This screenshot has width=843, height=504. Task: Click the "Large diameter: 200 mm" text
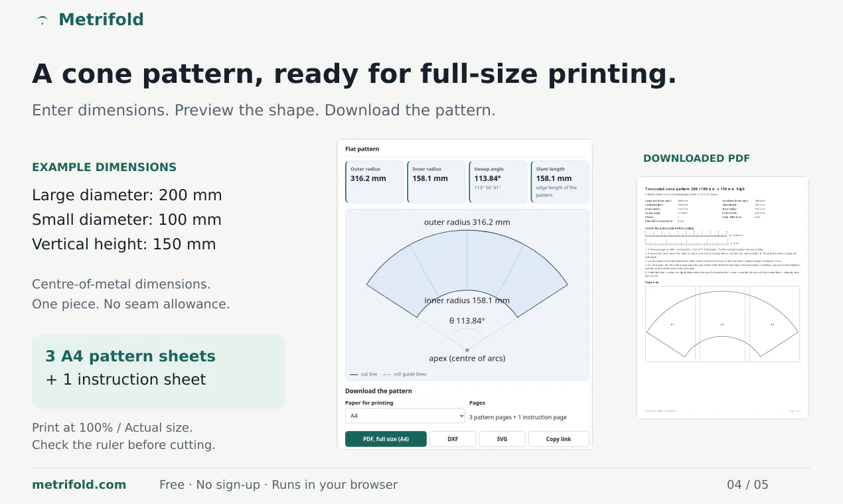coord(127,196)
